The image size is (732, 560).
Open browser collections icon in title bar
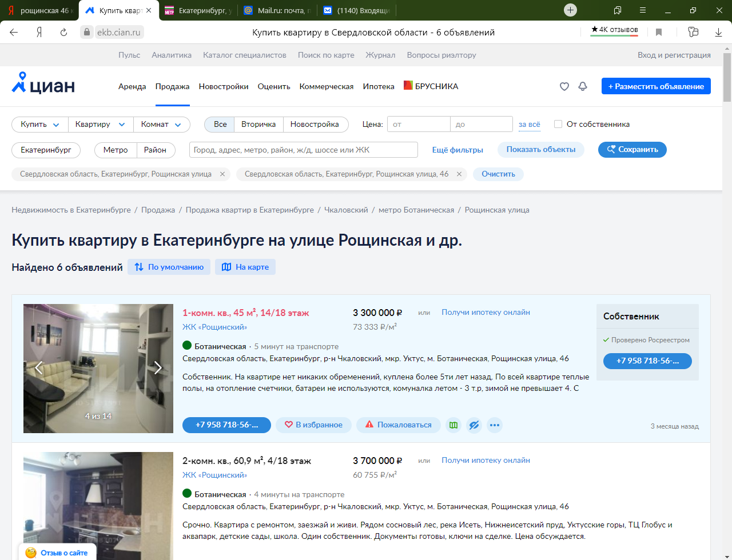pos(618,10)
